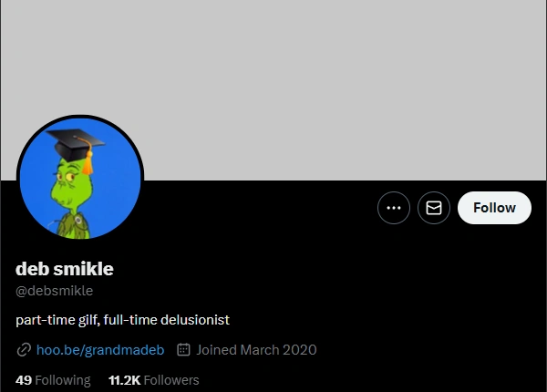This screenshot has height=392, width=547.
Task: Follow deb smikle's account
Action: [x=494, y=208]
